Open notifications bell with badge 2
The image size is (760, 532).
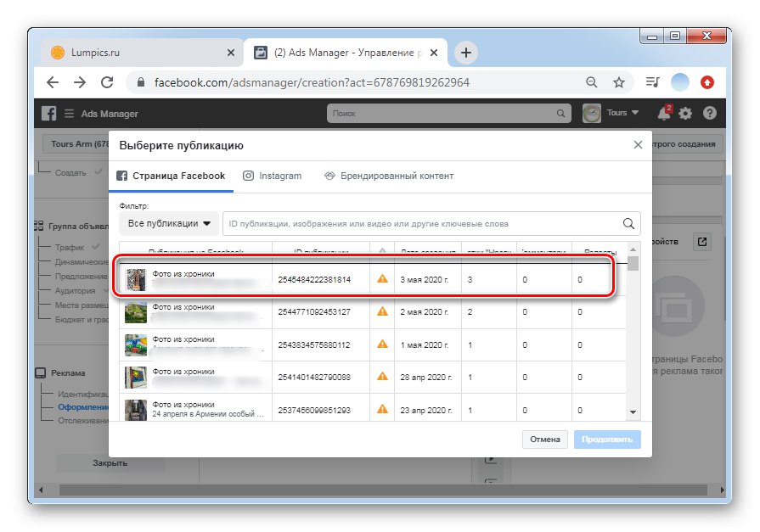coord(664,113)
